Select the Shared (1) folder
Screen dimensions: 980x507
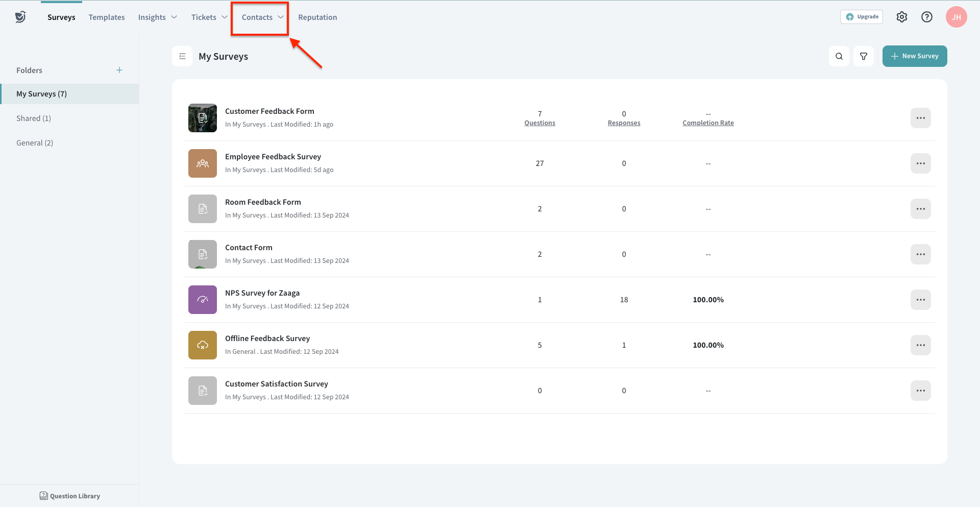34,118
